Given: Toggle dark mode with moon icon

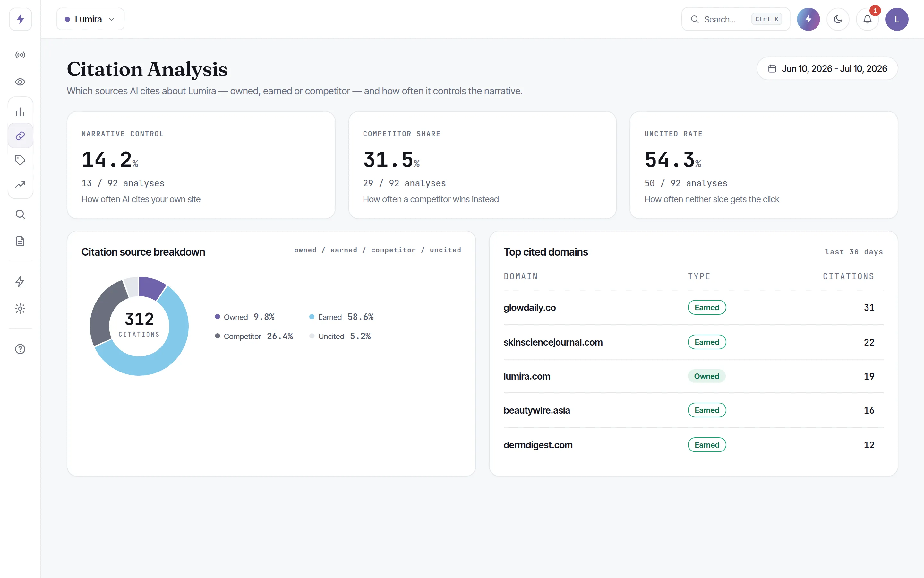Looking at the screenshot, I should tap(838, 19).
